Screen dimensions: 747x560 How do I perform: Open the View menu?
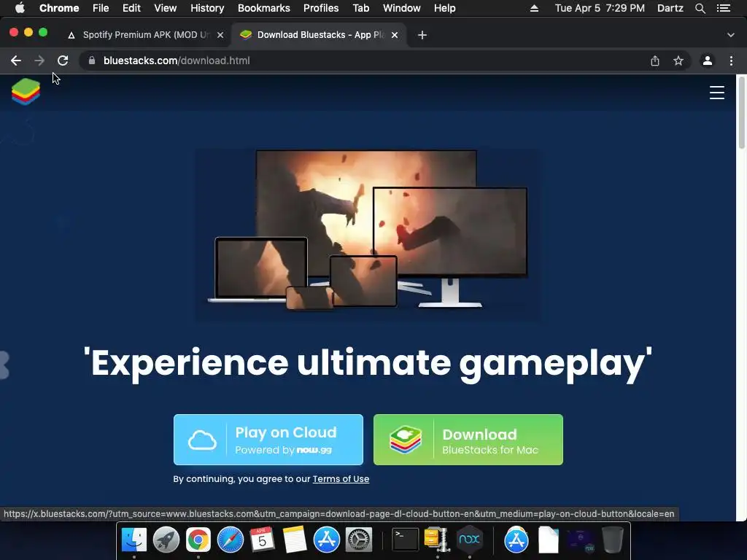coord(166,8)
